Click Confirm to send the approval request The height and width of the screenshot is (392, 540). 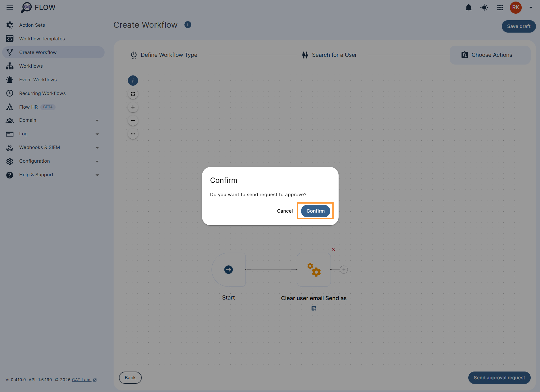315,211
